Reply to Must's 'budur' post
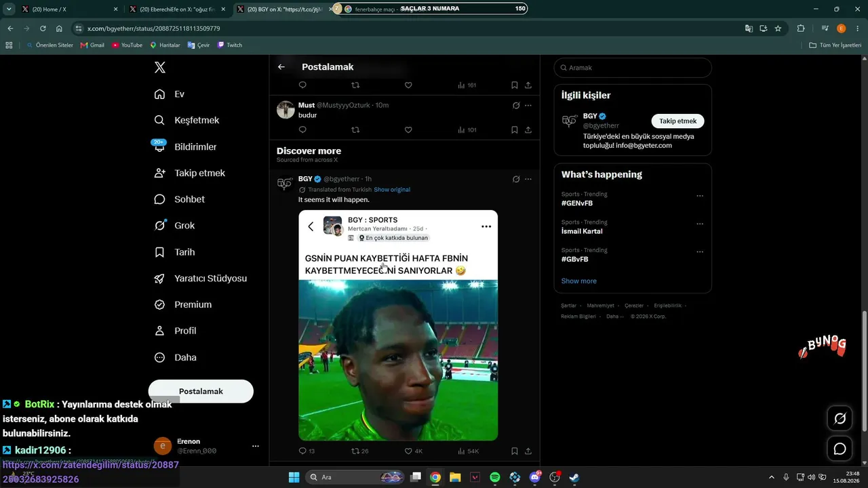Image resolution: width=868 pixels, height=488 pixels. point(302,129)
